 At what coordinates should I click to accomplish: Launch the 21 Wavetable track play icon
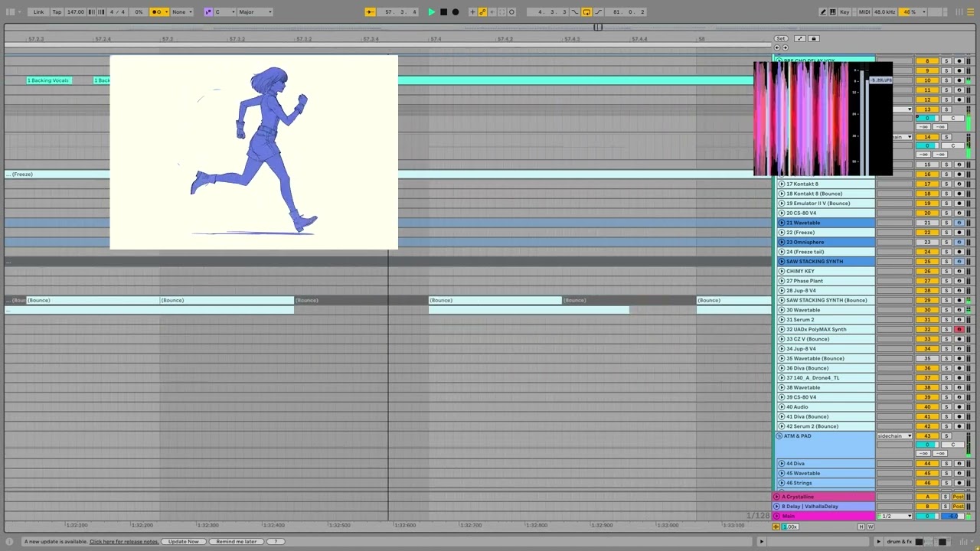tap(782, 223)
